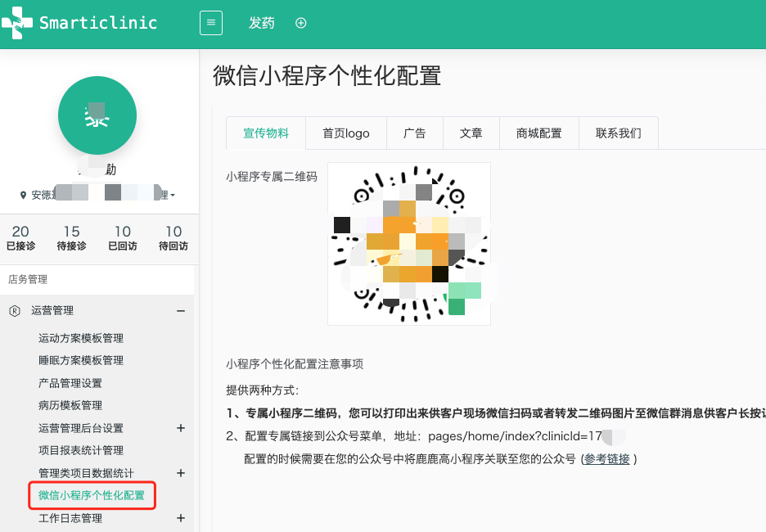Open 睡眠方案模板管理 in the sidebar
Screen dimensions: 766x532
[81, 360]
